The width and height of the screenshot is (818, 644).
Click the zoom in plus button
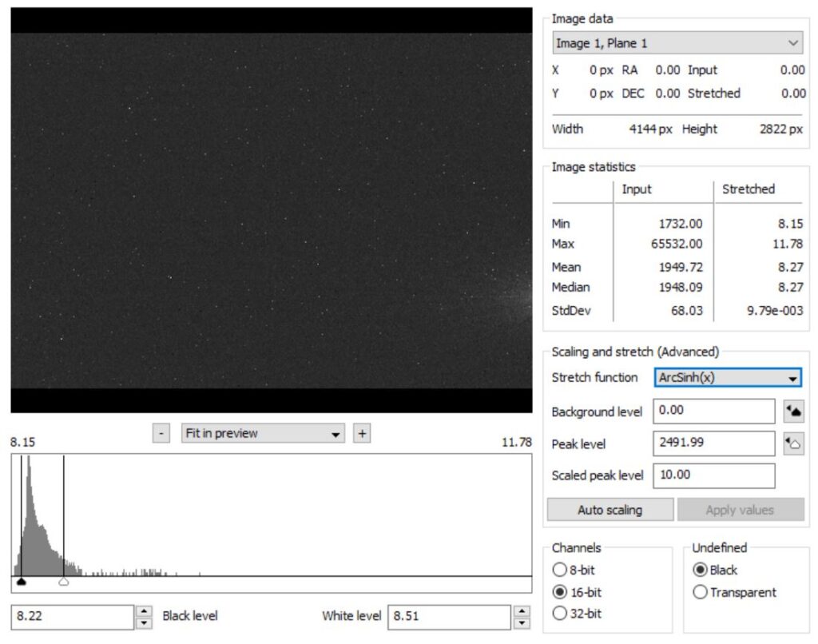(x=362, y=433)
